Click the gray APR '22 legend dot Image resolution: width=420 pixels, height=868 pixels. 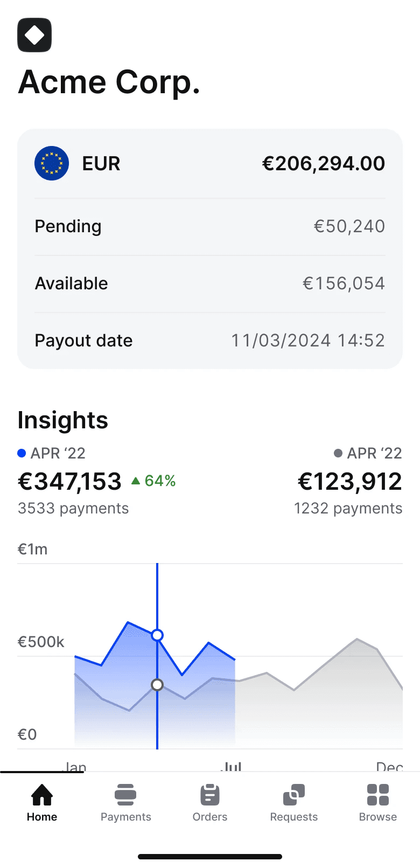click(338, 453)
